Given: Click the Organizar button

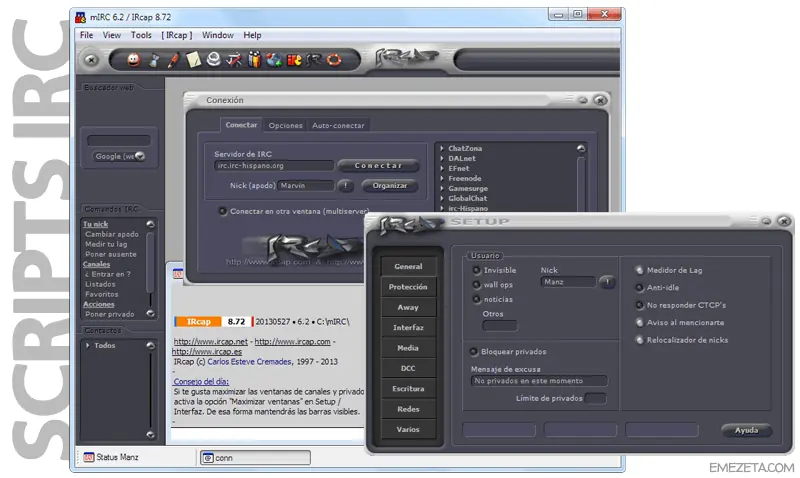Looking at the screenshot, I should (390, 186).
